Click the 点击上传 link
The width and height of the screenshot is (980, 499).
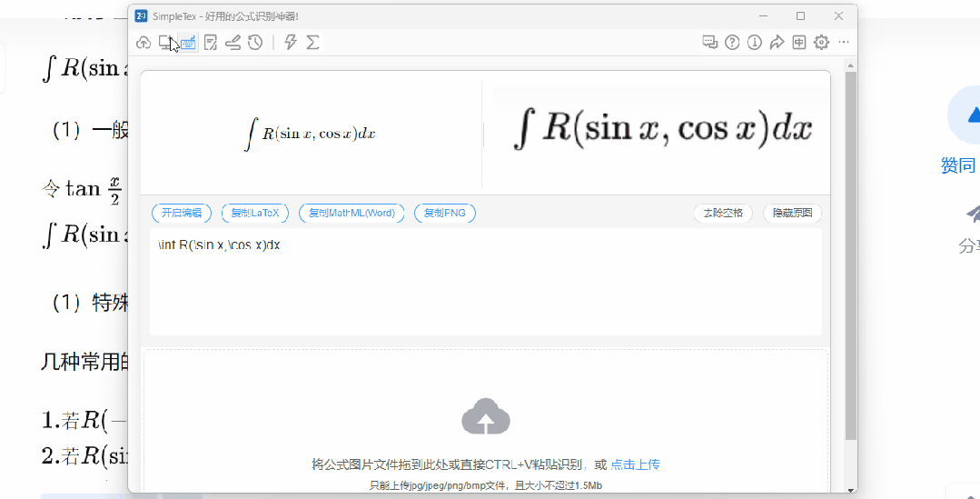(635, 464)
